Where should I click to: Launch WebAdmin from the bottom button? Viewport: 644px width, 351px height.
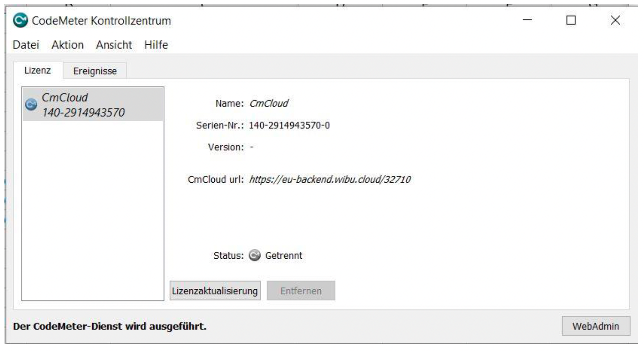(x=595, y=326)
